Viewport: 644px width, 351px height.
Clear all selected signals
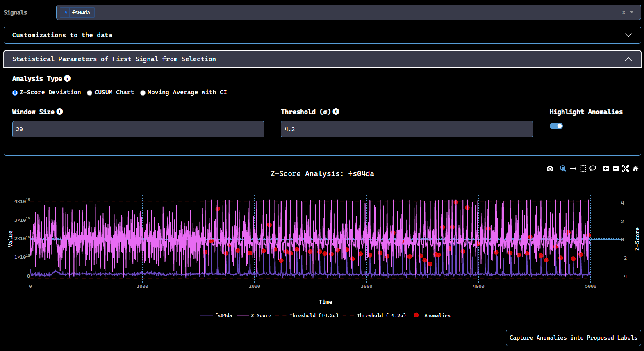click(624, 12)
